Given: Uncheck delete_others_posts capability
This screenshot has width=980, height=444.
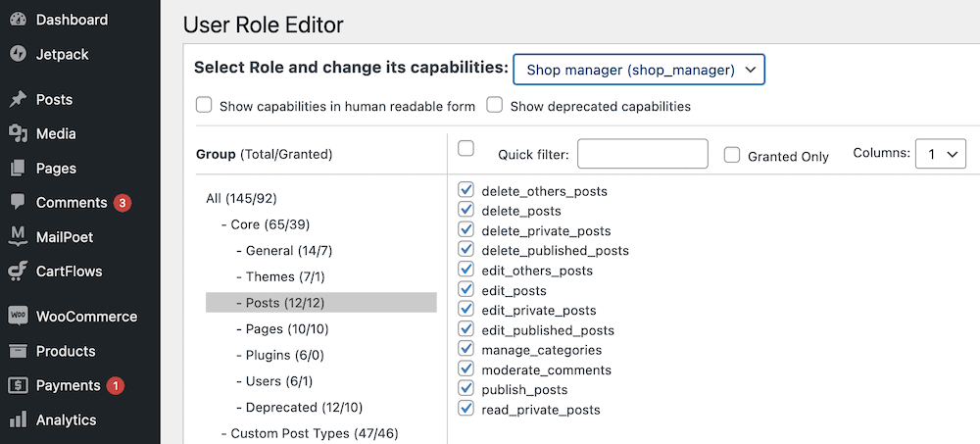Looking at the screenshot, I should [x=465, y=189].
